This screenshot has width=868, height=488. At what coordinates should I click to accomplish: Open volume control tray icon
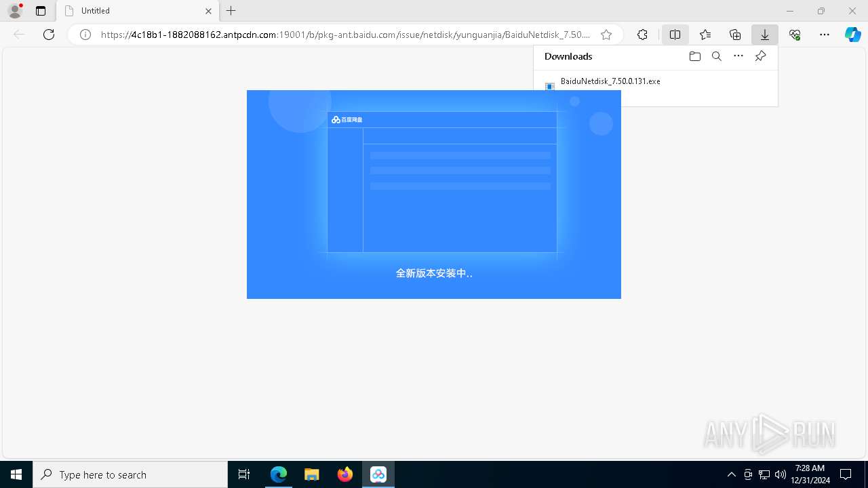[x=781, y=474]
